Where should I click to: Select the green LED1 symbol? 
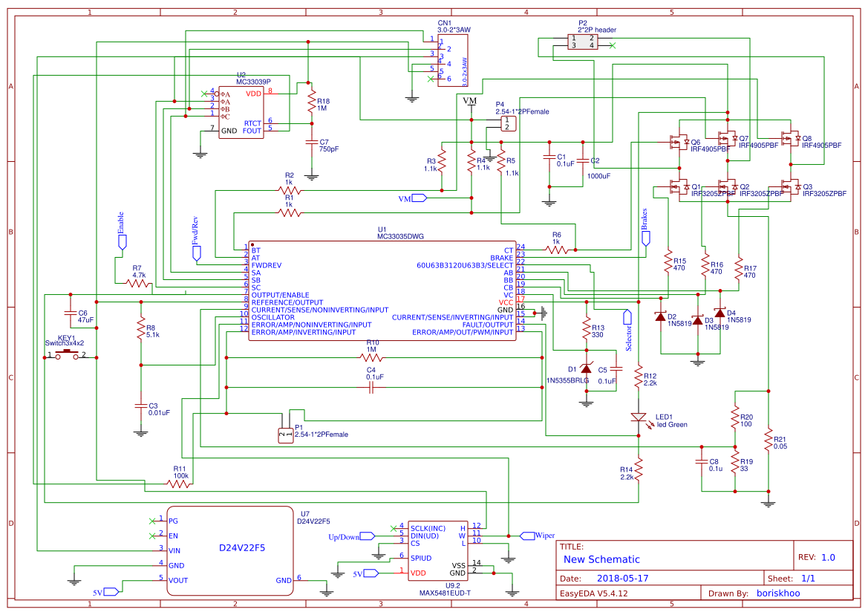coord(640,417)
